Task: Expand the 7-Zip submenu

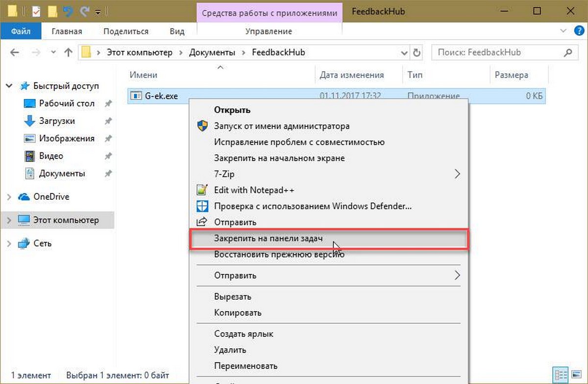Action: (x=457, y=174)
